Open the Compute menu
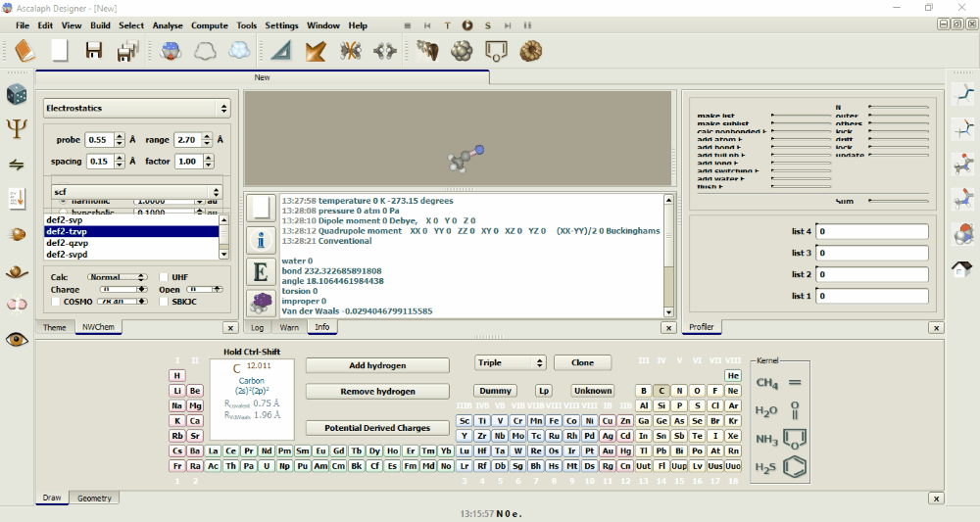 click(210, 25)
